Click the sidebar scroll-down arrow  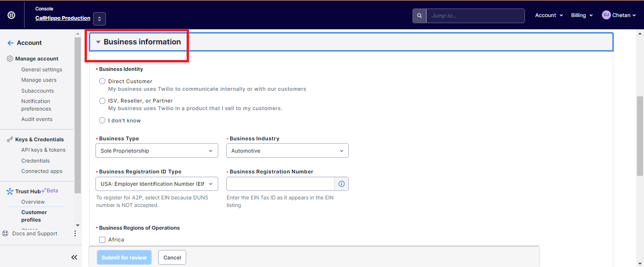pyautogui.click(x=77, y=225)
